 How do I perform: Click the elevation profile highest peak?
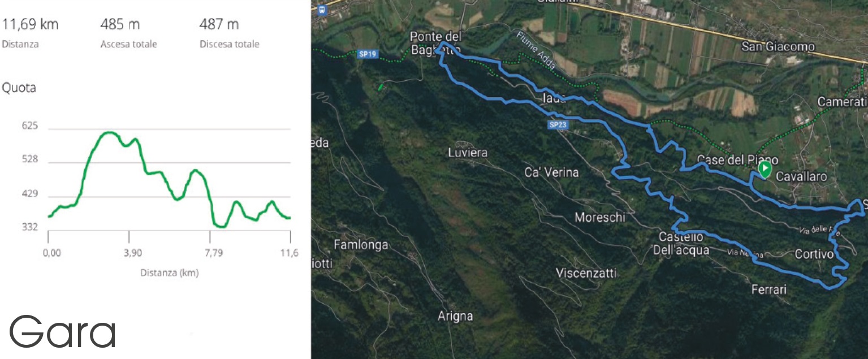pos(109,133)
